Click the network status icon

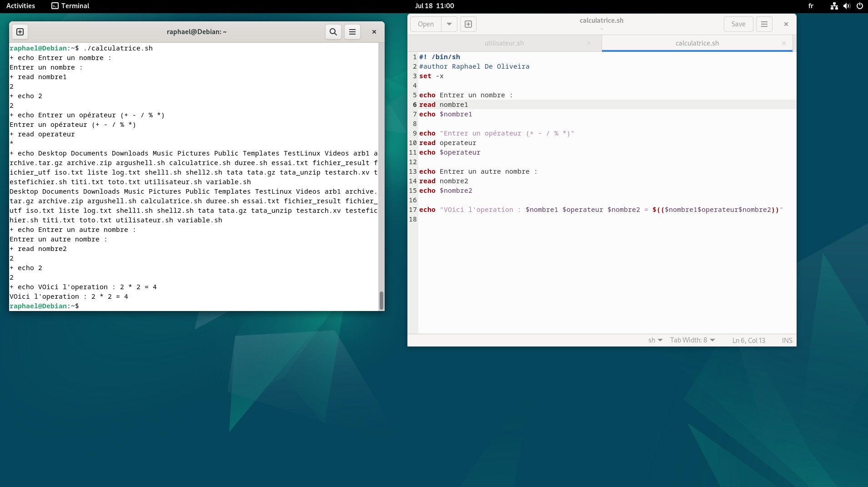pos(834,6)
